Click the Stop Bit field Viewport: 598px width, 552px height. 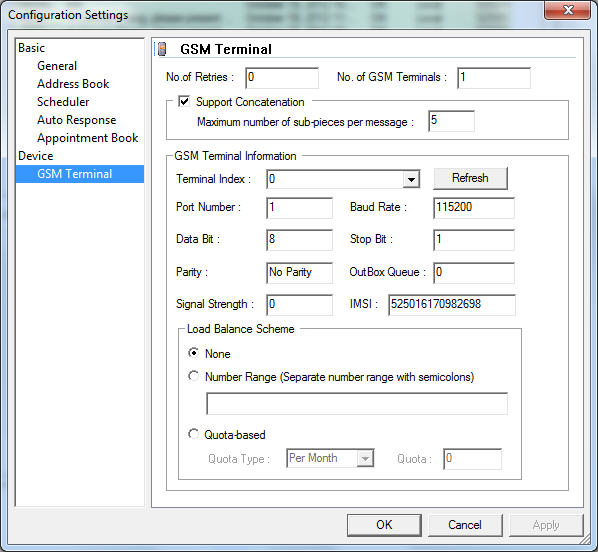pos(474,240)
